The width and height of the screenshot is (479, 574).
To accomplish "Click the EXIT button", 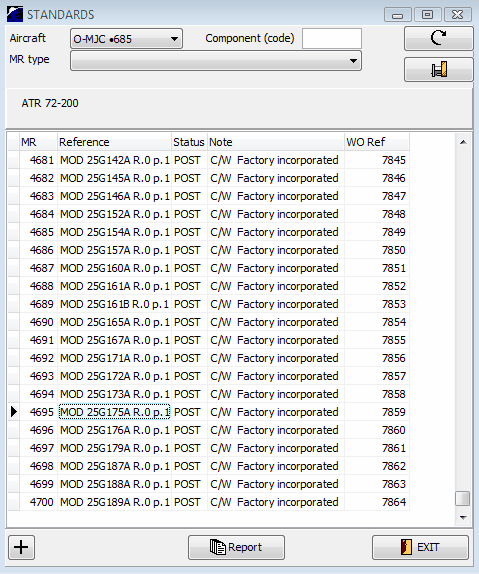I will 420,547.
